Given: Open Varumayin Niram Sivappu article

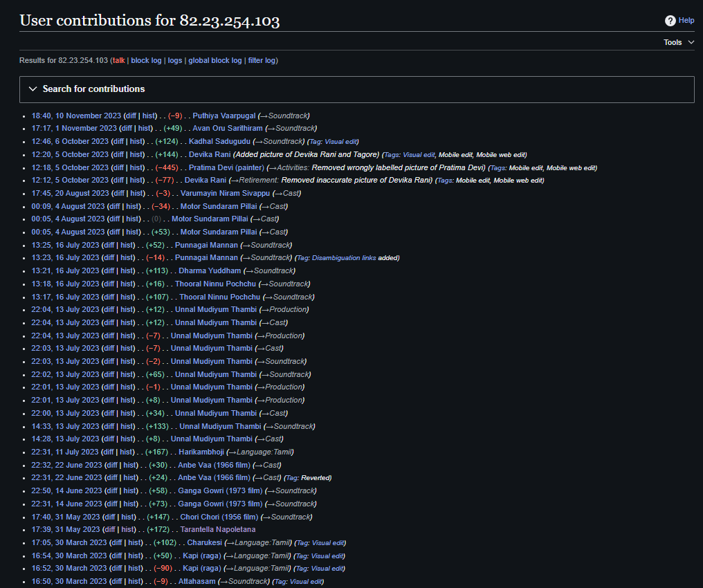Looking at the screenshot, I should click(225, 193).
